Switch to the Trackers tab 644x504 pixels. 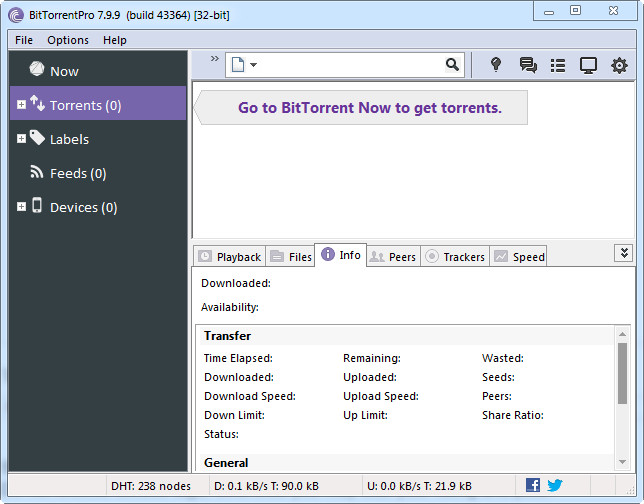(454, 257)
